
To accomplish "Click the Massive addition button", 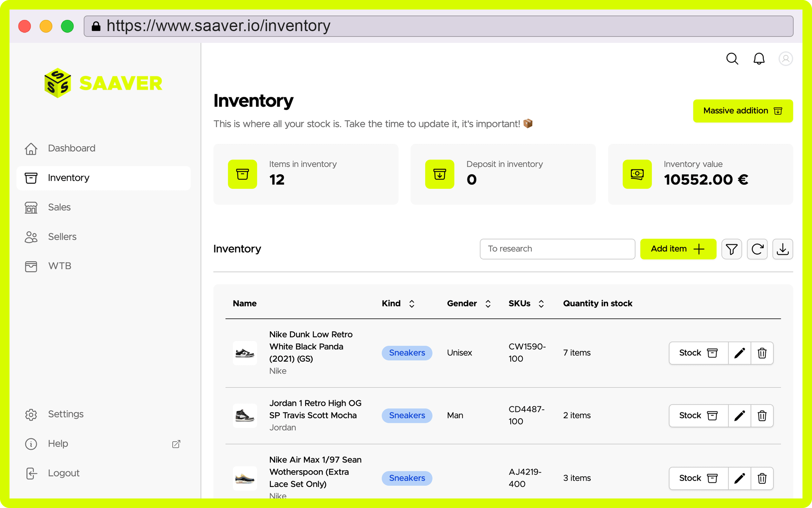I will pos(743,111).
